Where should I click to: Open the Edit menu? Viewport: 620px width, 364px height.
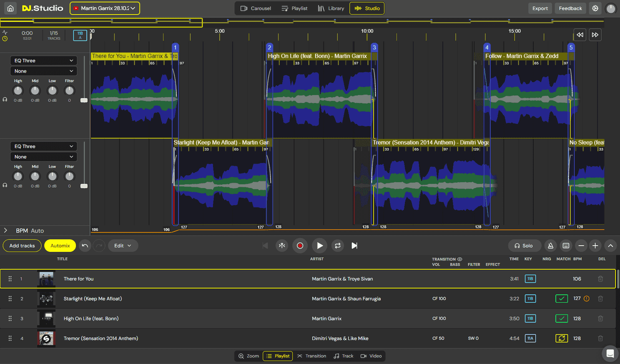coord(123,246)
